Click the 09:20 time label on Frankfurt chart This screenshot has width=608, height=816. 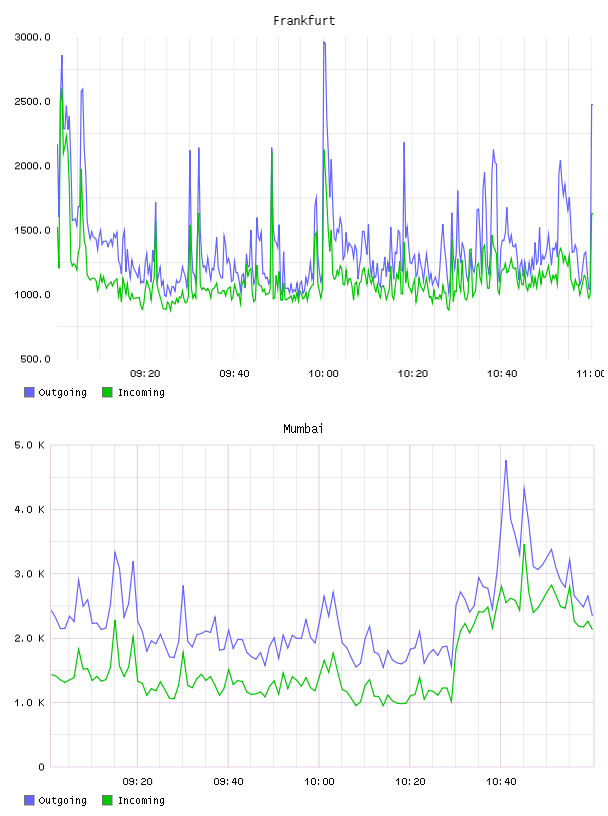pyautogui.click(x=145, y=374)
